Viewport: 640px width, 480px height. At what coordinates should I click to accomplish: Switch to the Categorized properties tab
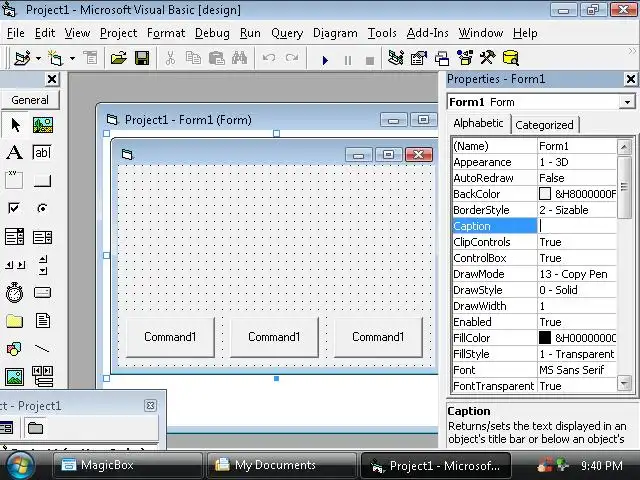(544, 125)
